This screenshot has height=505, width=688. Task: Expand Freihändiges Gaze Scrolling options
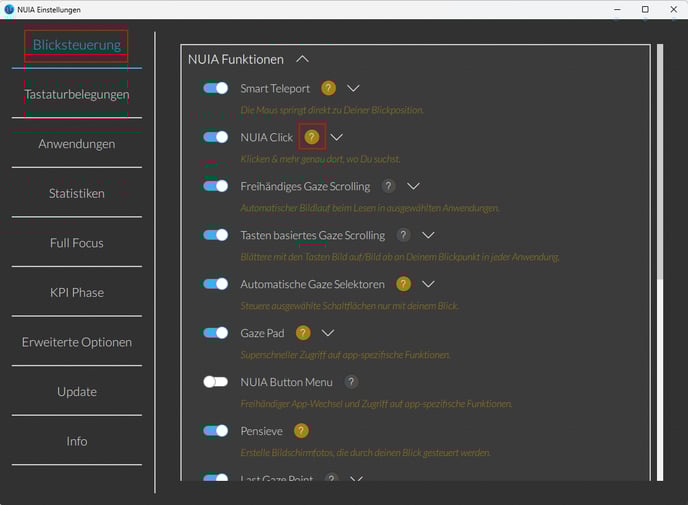413,186
